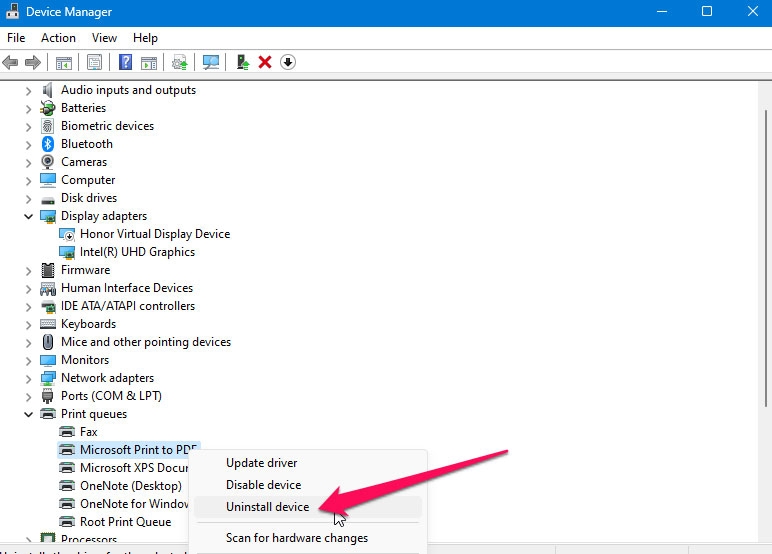Image resolution: width=772 pixels, height=554 pixels.
Task: Click Enable device green-arrow toolbar icon
Action: (243, 63)
